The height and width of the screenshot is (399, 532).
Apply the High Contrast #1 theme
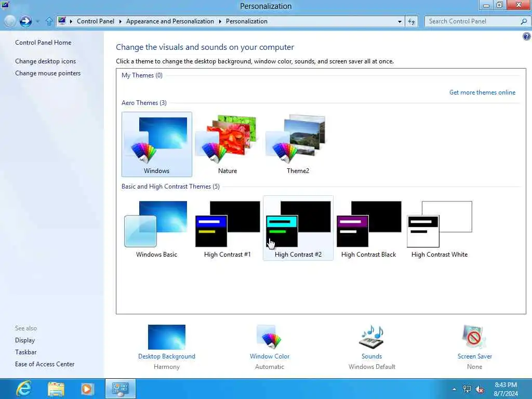tap(228, 229)
